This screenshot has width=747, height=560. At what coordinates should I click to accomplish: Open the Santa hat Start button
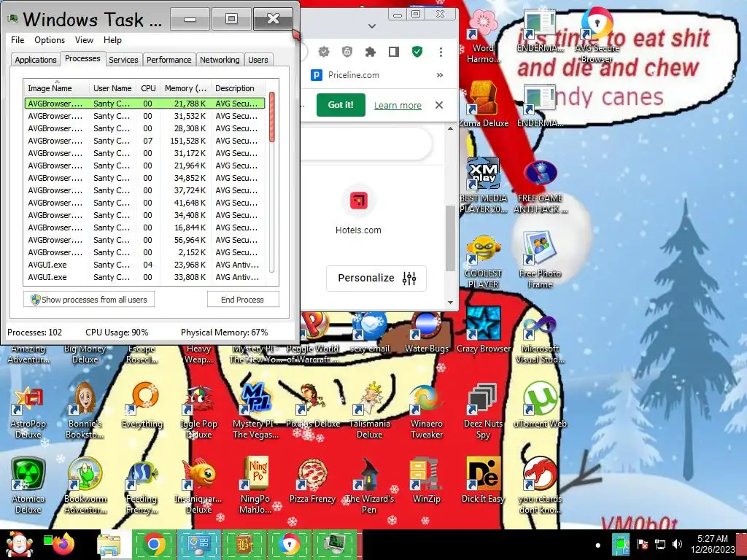tap(19, 544)
